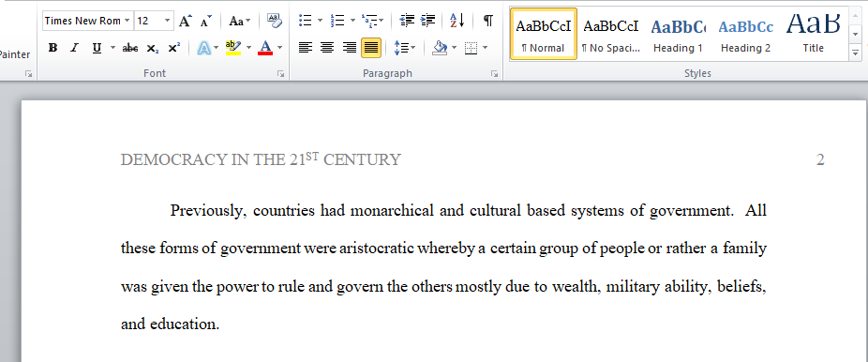Image resolution: width=868 pixels, height=362 pixels.
Task: Apply strikethrough formatting
Action: click(130, 48)
